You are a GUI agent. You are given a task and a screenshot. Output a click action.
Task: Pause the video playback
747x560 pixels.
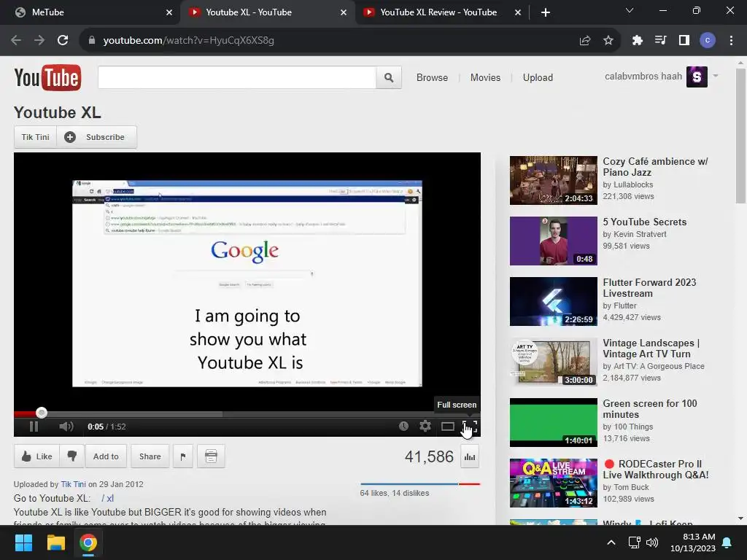click(34, 426)
